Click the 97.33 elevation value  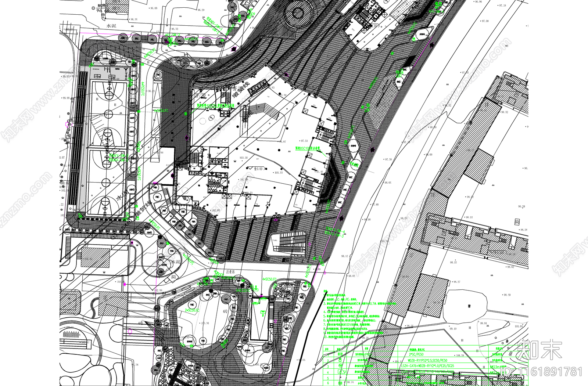point(304,141)
